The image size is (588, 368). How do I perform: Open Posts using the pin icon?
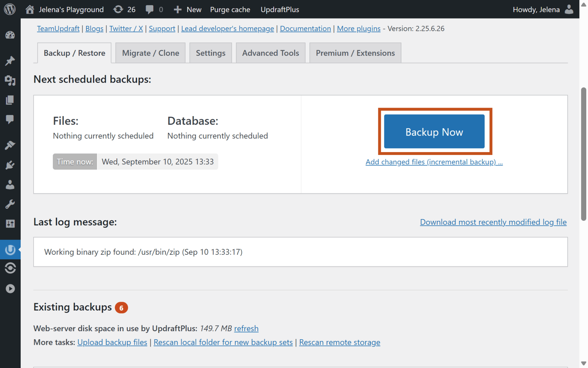10,61
